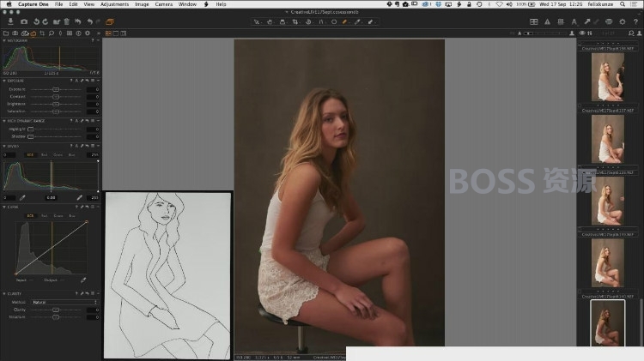The image size is (644, 361).
Task: Collapse the Clarity panel
Action: [x=4, y=294]
